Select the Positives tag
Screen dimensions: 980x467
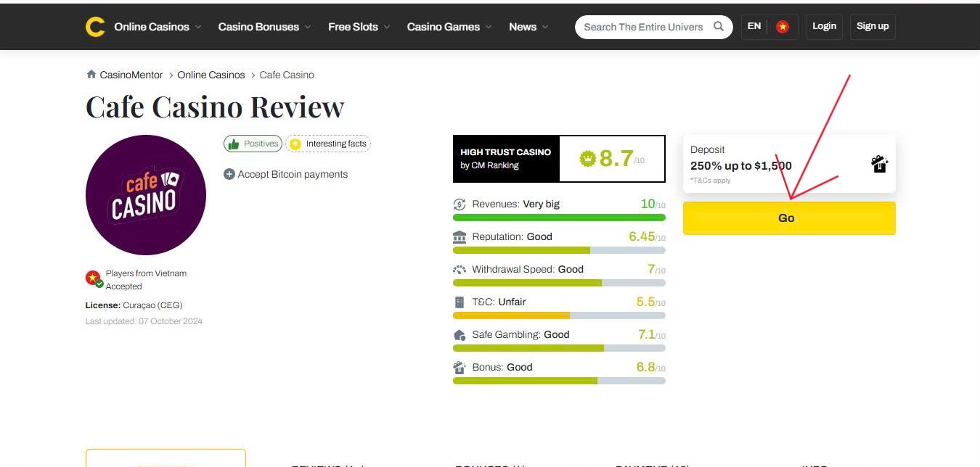[x=253, y=144]
